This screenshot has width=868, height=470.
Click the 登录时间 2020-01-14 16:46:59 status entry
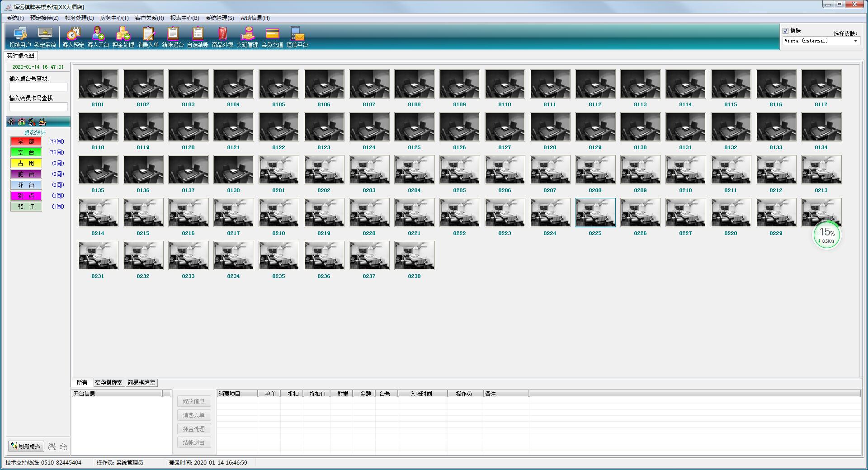point(208,463)
